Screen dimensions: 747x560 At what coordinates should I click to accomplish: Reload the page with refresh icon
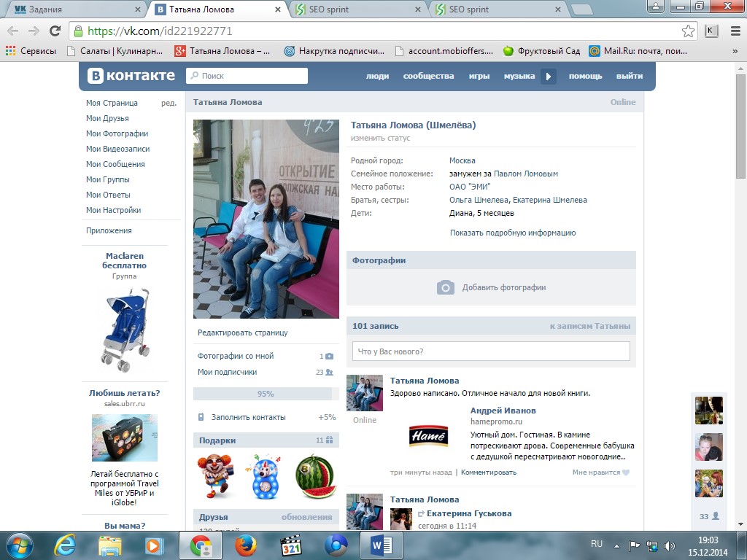tap(55, 31)
